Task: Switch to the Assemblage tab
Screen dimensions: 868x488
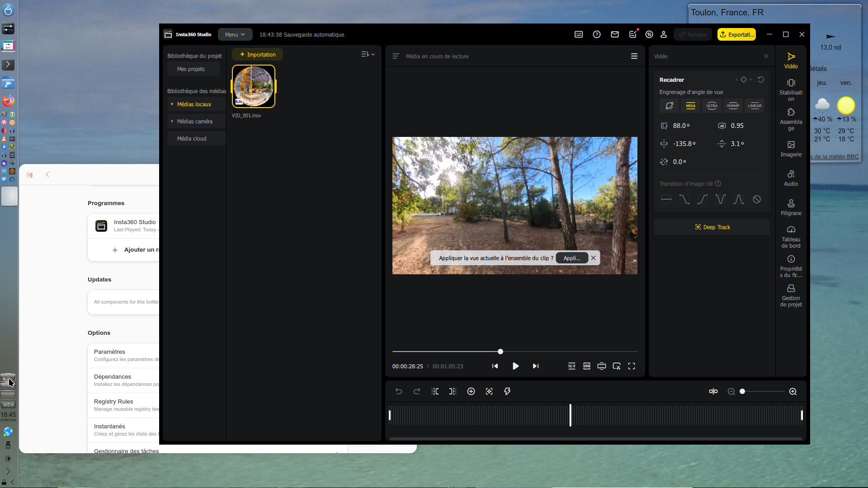Action: [791, 119]
